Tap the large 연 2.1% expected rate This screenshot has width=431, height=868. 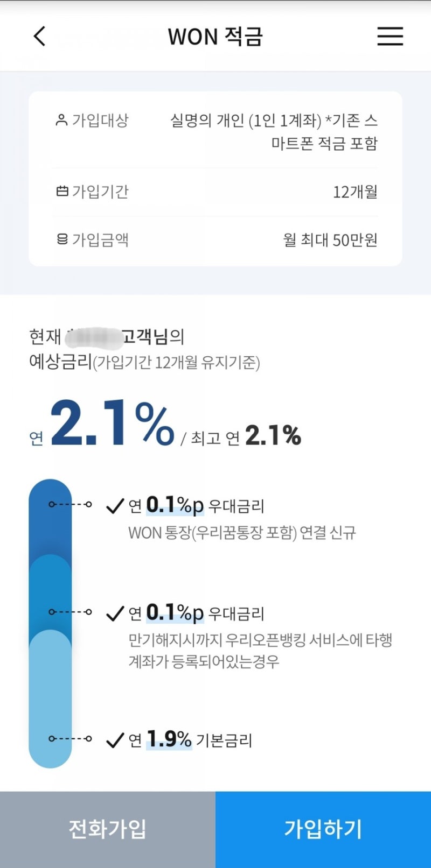click(x=112, y=425)
